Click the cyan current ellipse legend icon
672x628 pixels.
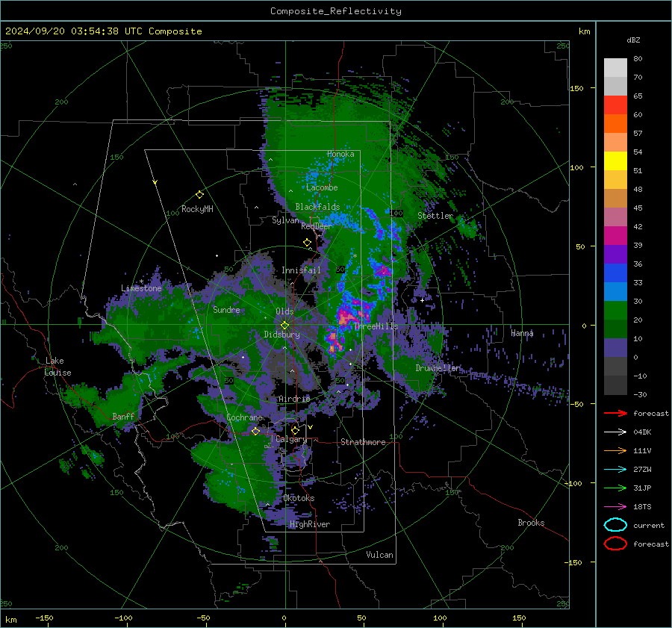pos(615,525)
